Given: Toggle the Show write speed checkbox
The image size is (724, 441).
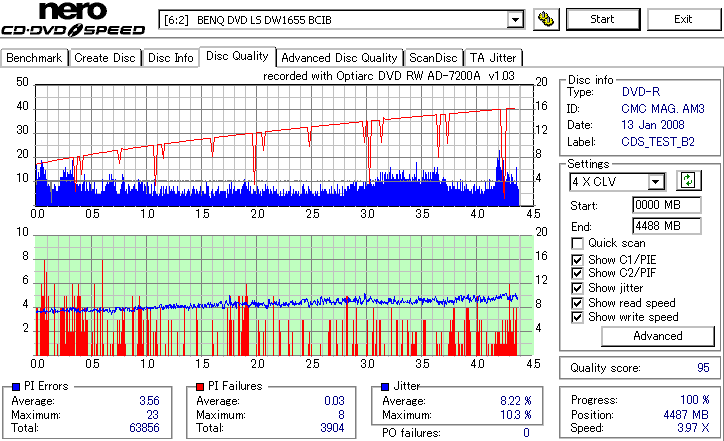Looking at the screenshot, I should tap(577, 317).
